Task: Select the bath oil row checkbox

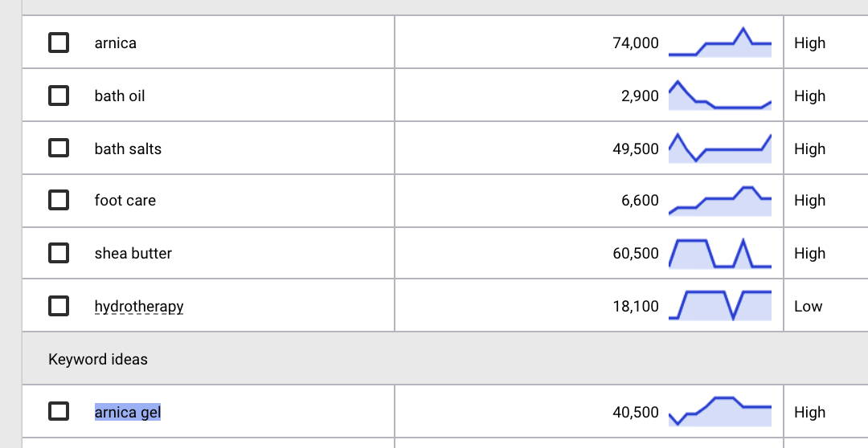Action: click(59, 96)
